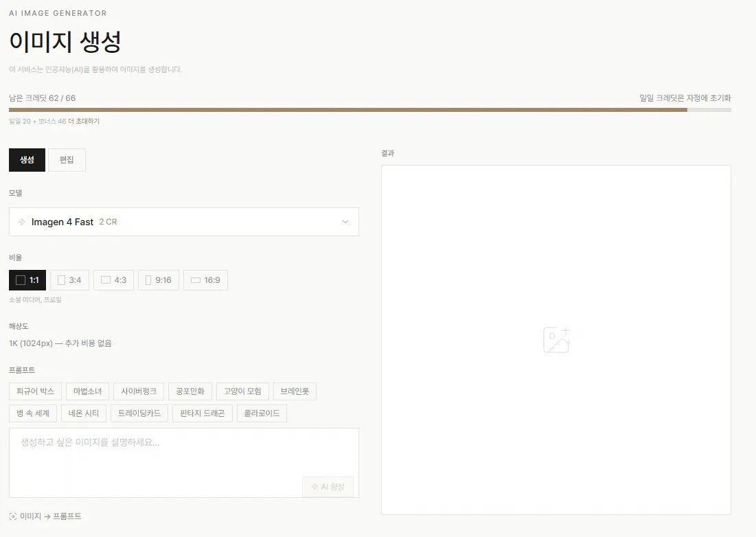756x537 pixels.
Task: Click the 남은 크레딧 62 / 66 text
Action: pos(43,98)
